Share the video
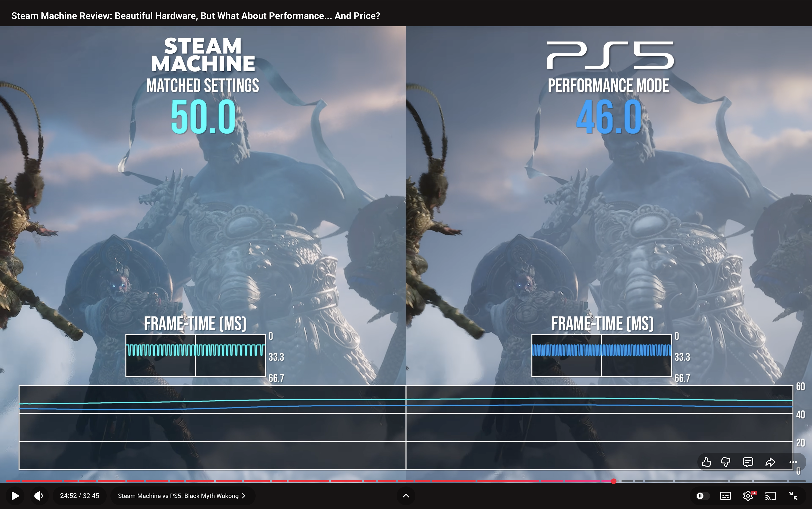The image size is (812, 509). click(770, 462)
